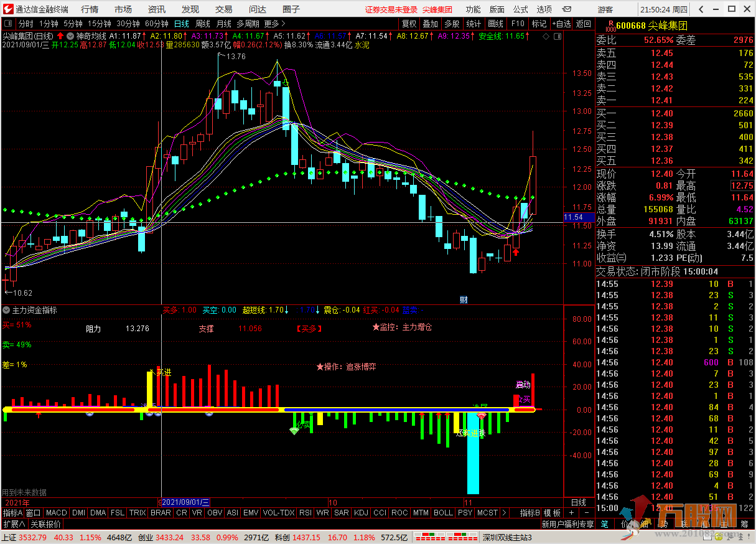
Task: Open the 指标B indicator group
Action: pyautogui.click(x=530, y=513)
